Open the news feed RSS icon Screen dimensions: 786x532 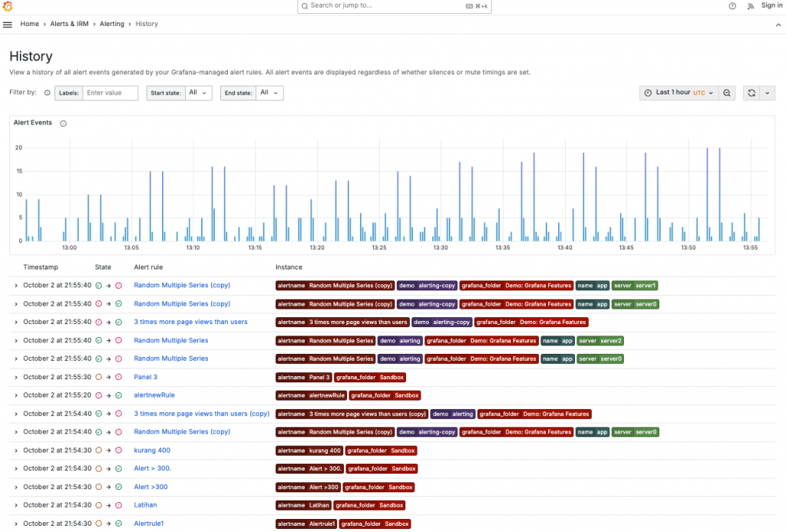coord(751,6)
